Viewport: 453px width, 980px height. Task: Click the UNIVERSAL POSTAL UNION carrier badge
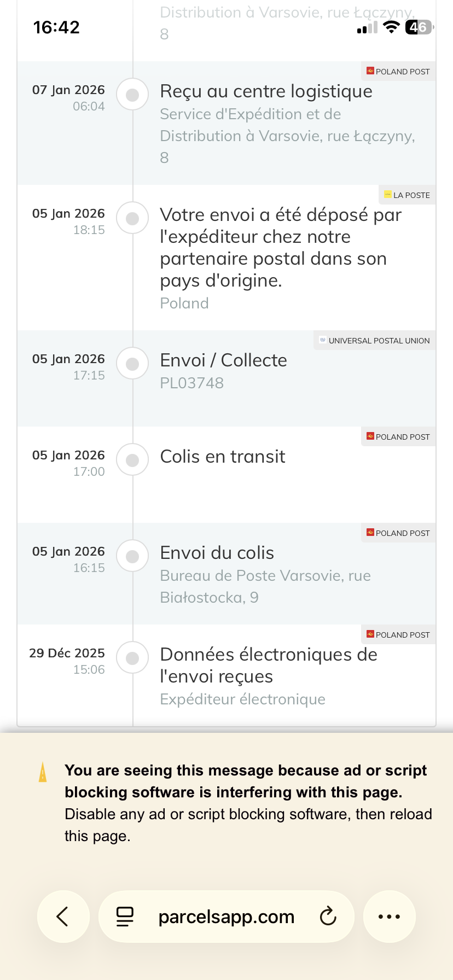coord(374,341)
